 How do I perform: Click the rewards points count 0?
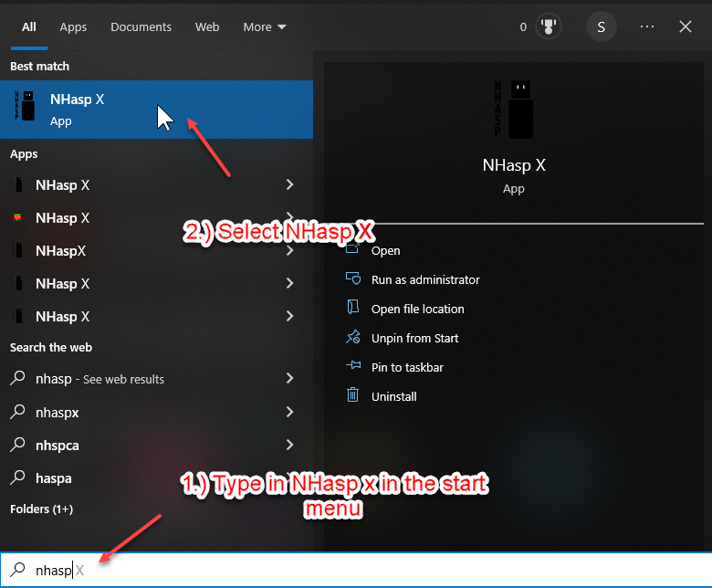523,27
